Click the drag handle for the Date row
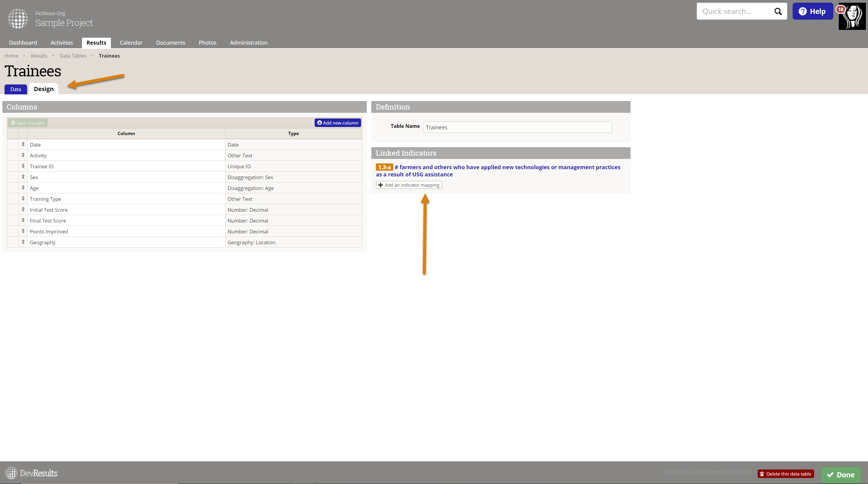Screen dimensions: 868x484 (23, 144)
